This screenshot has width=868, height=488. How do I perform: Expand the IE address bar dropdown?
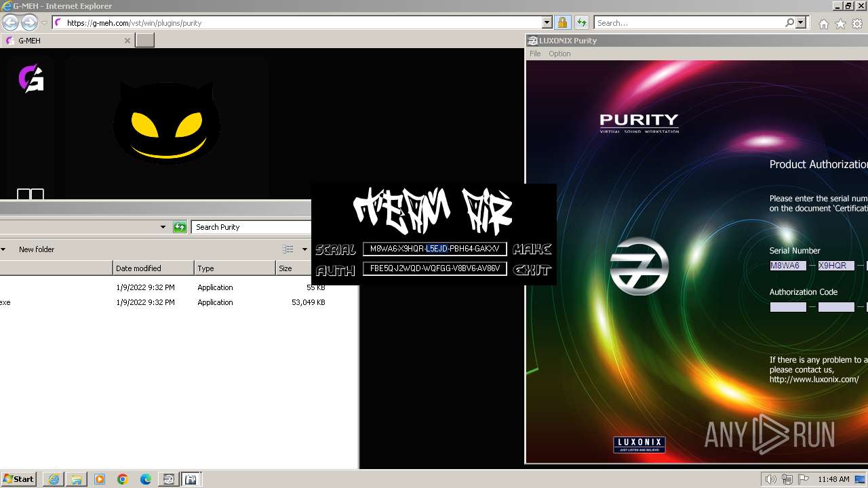click(547, 22)
